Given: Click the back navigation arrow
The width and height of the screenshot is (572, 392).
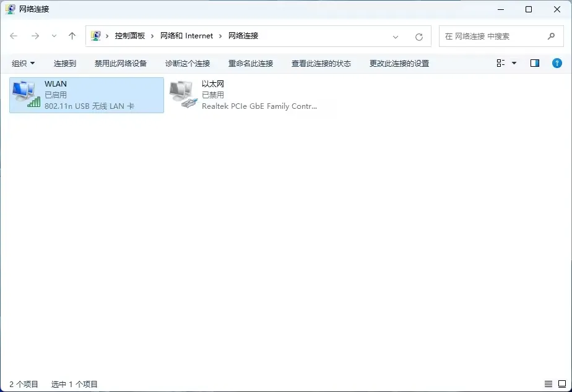Looking at the screenshot, I should [14, 36].
